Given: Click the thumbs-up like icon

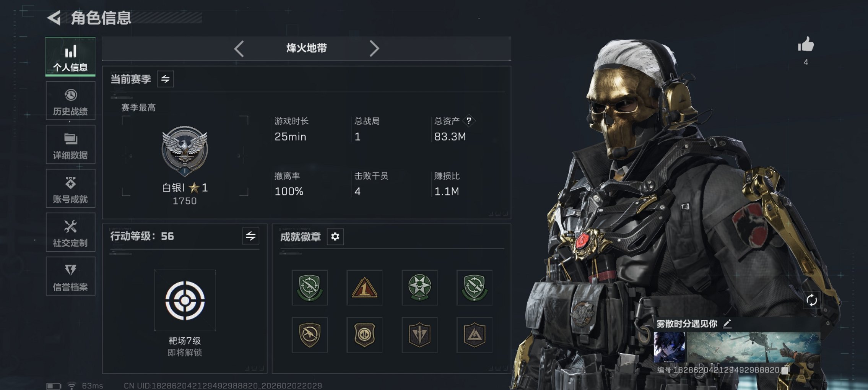Looking at the screenshot, I should [806, 44].
